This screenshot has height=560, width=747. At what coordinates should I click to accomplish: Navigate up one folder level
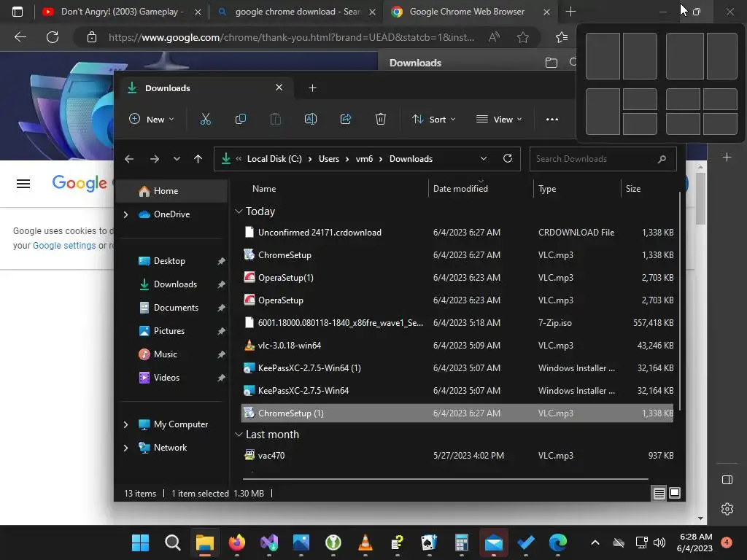tap(198, 159)
